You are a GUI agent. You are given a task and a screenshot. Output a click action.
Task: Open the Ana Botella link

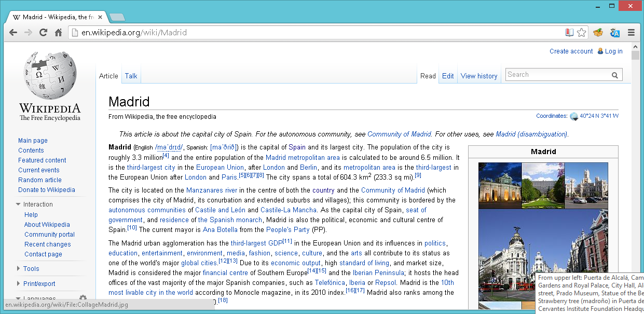pos(220,229)
